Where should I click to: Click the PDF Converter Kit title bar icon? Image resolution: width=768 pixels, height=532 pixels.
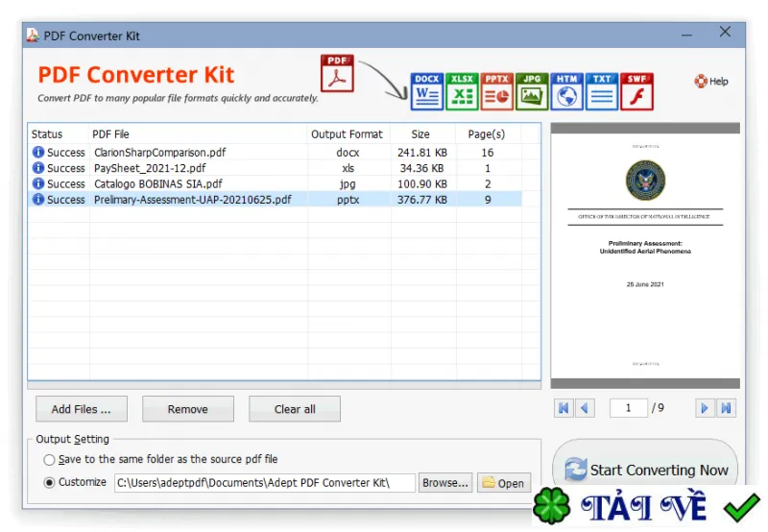(33, 36)
